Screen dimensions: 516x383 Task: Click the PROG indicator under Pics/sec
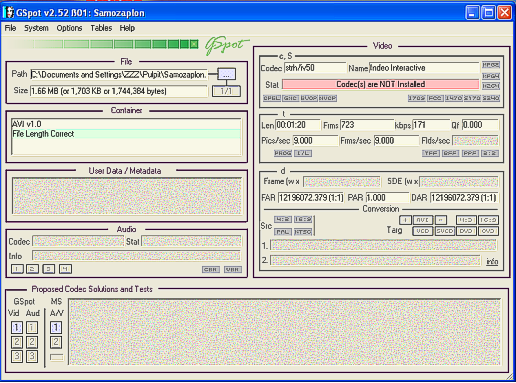283,153
